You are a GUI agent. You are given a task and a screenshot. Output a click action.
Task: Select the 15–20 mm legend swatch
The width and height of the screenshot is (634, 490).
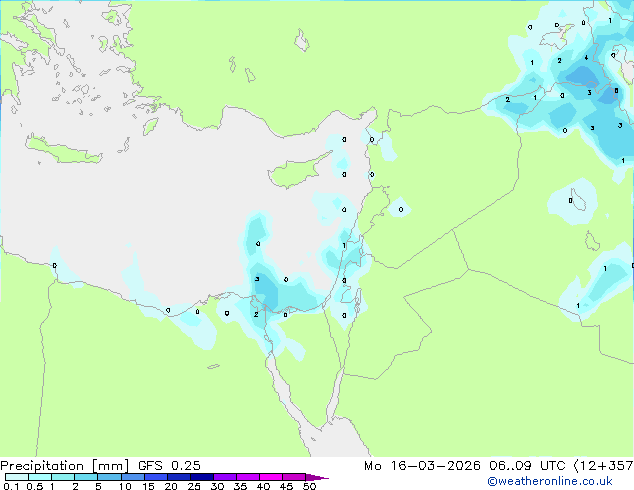pos(155,477)
